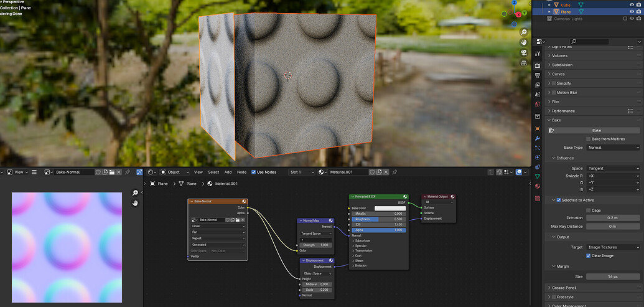Enable the Simplify checkbox
This screenshot has height=307, width=644.
(x=554, y=83)
